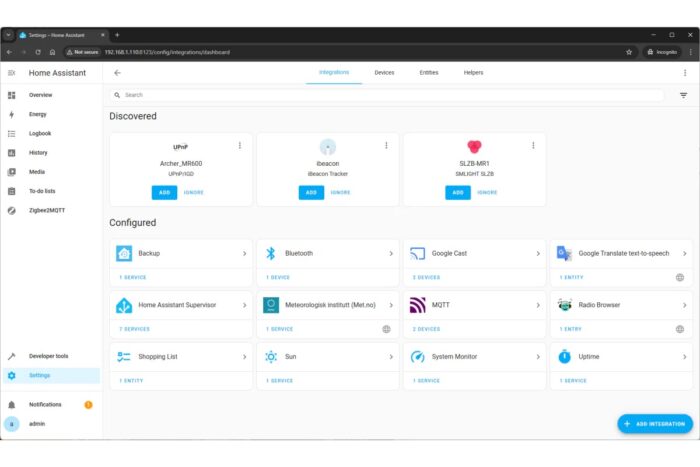
Task: Open the top-right overflow menu
Action: [x=685, y=73]
